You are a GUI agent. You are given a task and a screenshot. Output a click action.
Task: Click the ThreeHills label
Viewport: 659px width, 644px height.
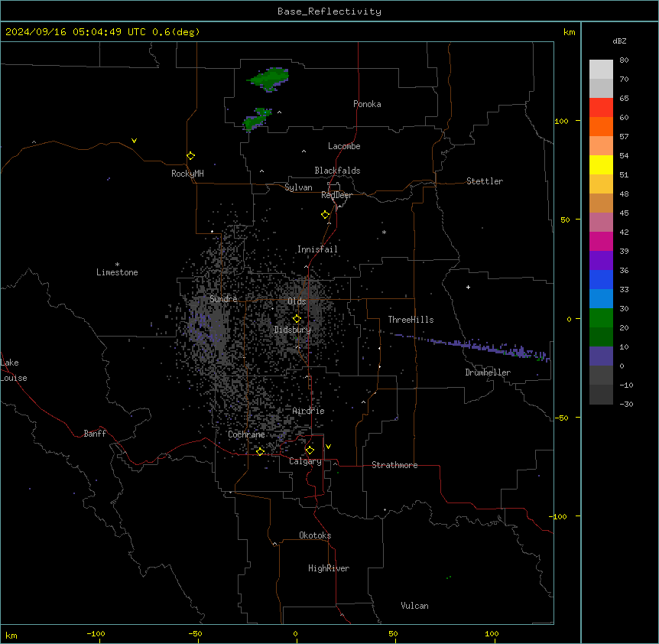click(x=411, y=320)
